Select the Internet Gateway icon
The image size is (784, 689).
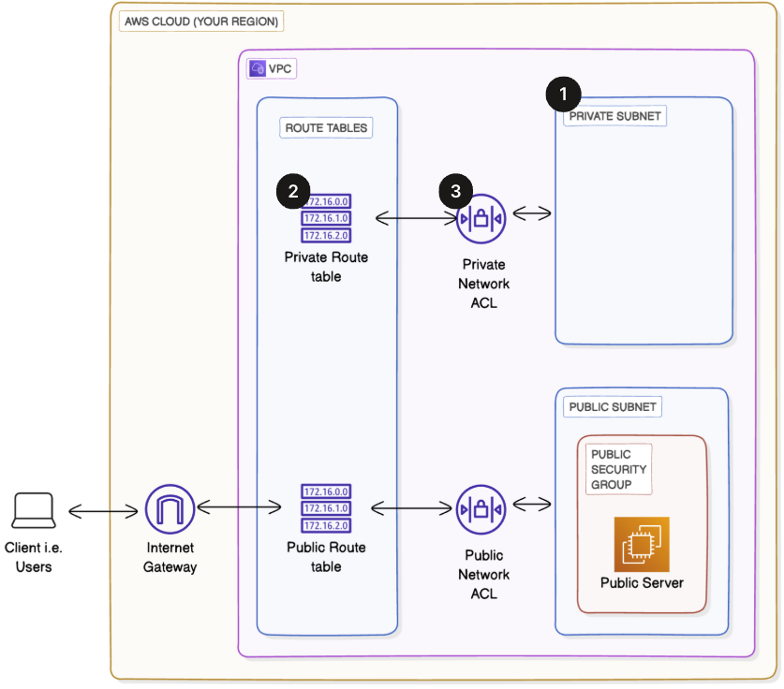(x=170, y=508)
